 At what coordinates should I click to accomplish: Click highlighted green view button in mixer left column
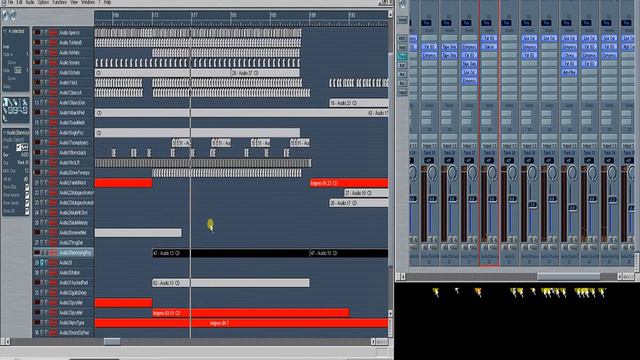(402, 56)
